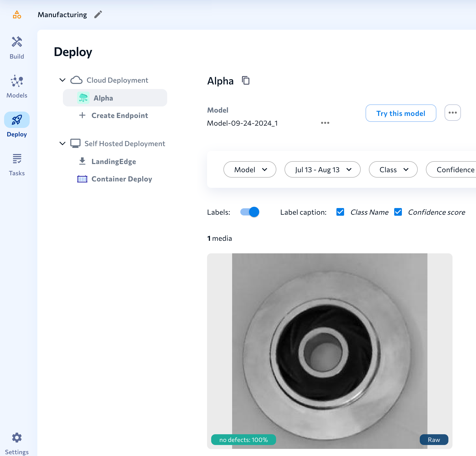Open the Tasks section icon
This screenshot has width=476, height=456.
tap(17, 164)
